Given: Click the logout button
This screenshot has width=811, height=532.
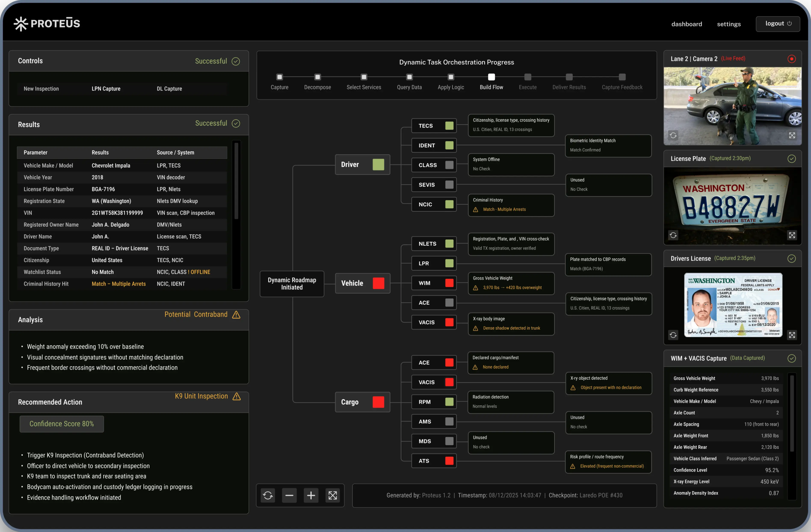Looking at the screenshot, I should coord(778,23).
